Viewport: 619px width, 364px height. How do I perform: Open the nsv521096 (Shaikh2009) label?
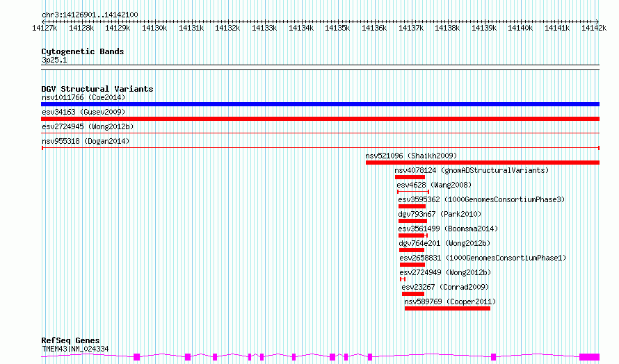click(x=411, y=156)
